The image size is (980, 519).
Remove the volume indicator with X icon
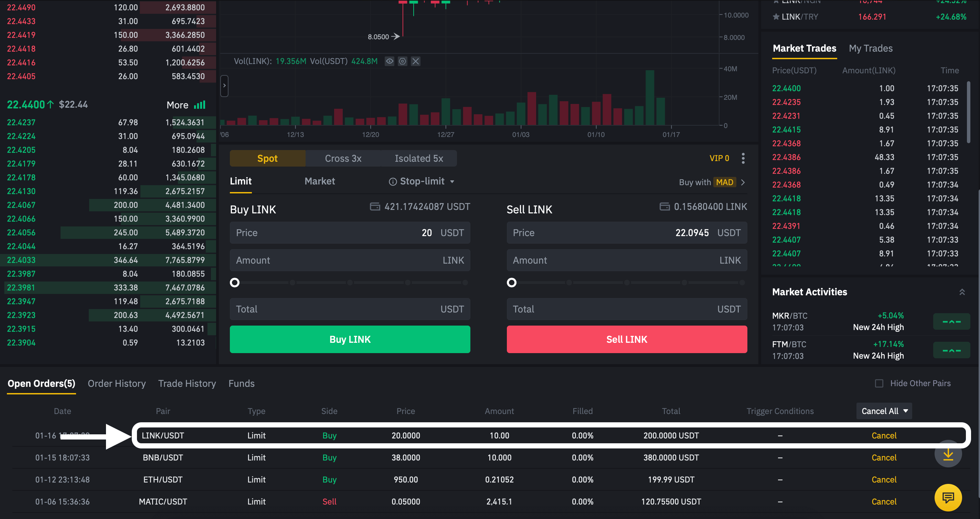416,61
